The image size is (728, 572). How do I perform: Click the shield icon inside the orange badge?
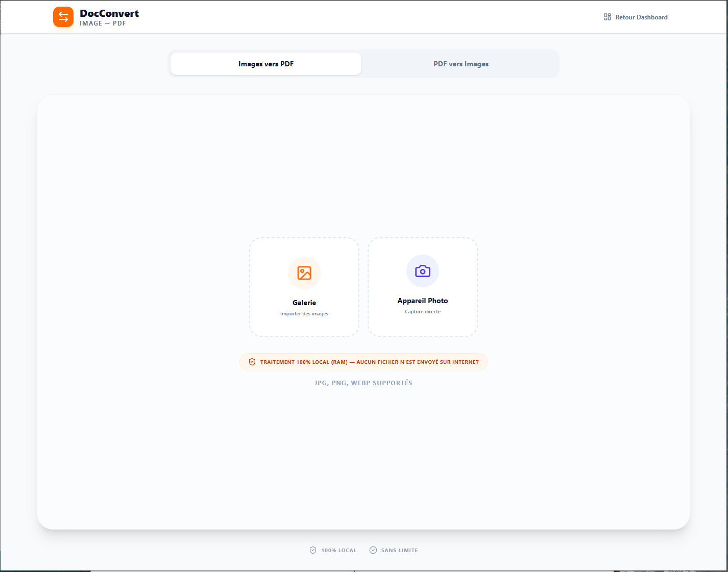pos(252,362)
